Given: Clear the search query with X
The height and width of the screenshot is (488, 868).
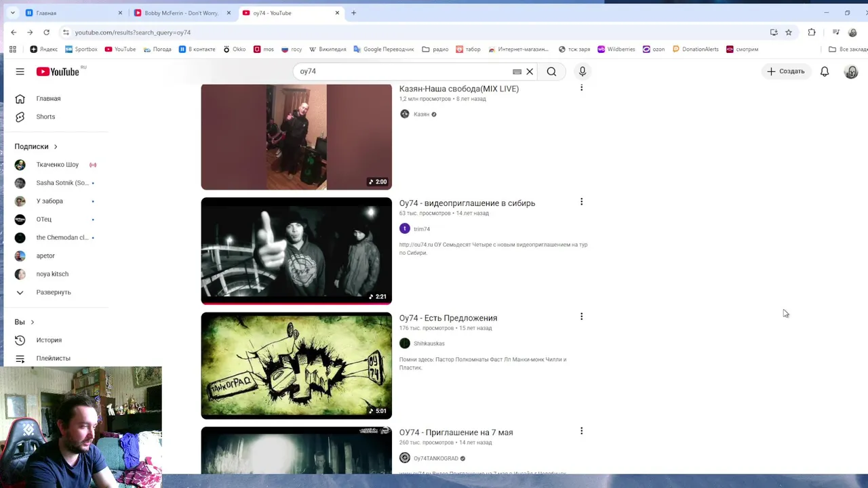Looking at the screenshot, I should [530, 71].
